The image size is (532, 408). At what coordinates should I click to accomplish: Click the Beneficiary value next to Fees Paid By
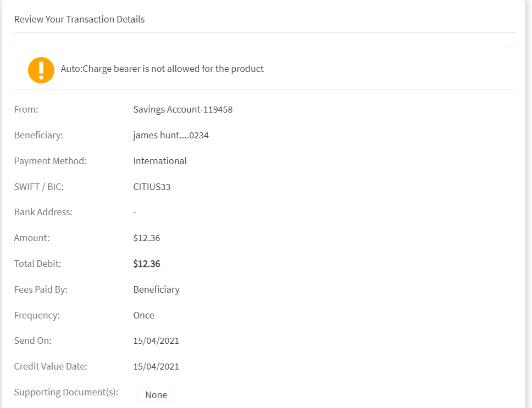click(156, 289)
